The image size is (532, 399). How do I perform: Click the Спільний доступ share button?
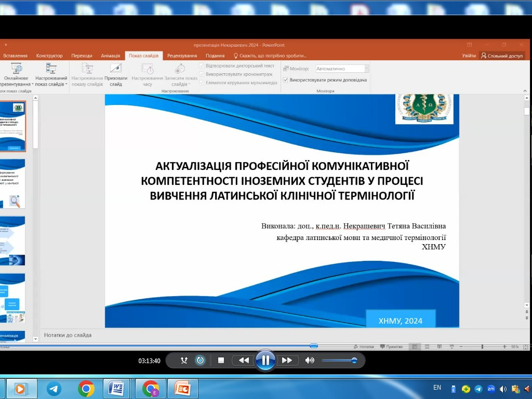coord(502,56)
